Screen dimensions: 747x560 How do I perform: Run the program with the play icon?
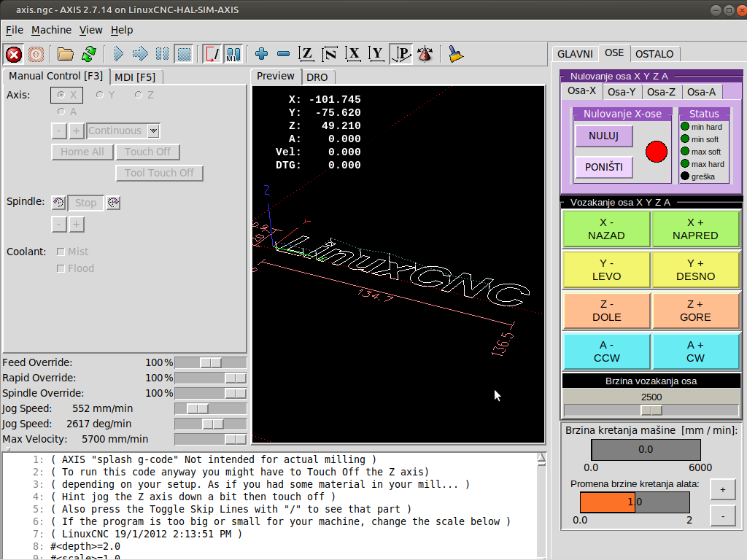[x=119, y=54]
